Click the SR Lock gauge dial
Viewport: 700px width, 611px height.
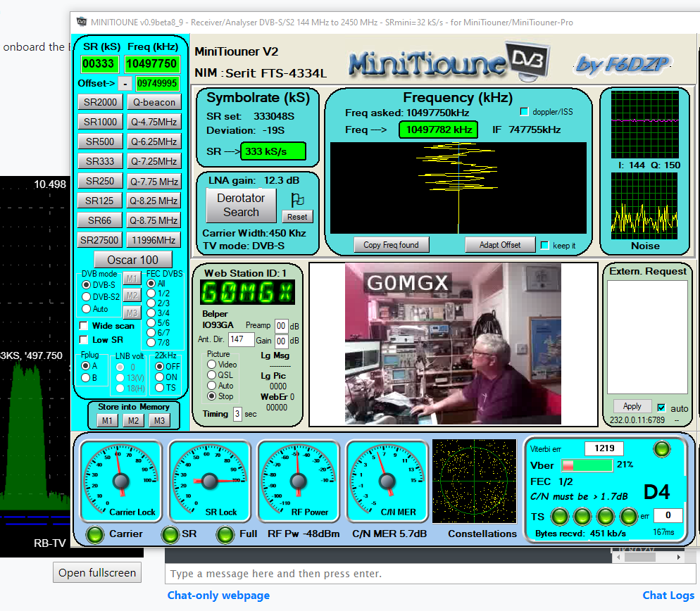(209, 481)
